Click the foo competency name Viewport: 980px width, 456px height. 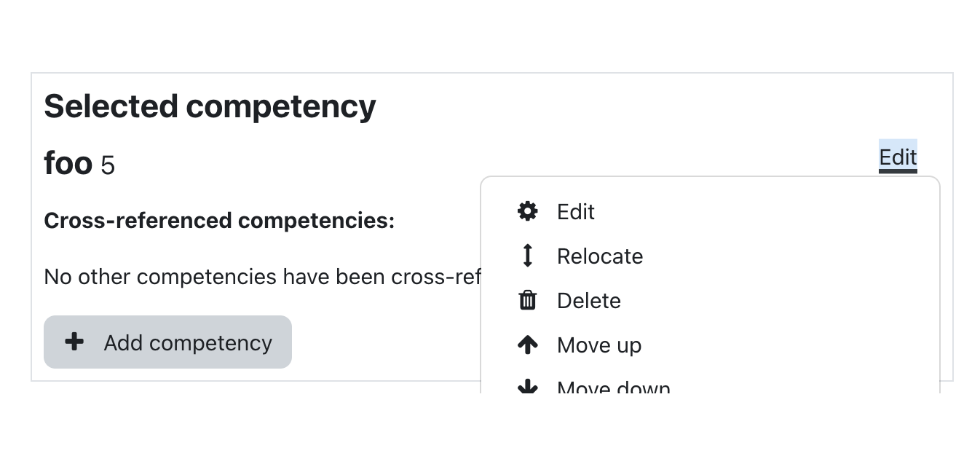tap(68, 163)
